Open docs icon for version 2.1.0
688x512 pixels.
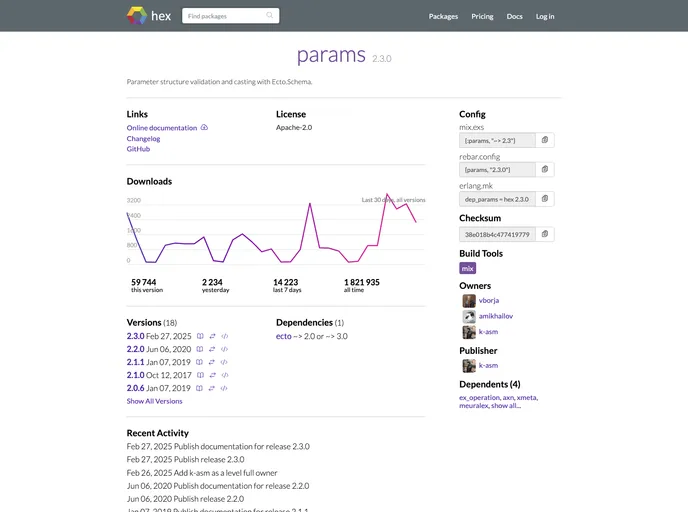pos(201,375)
